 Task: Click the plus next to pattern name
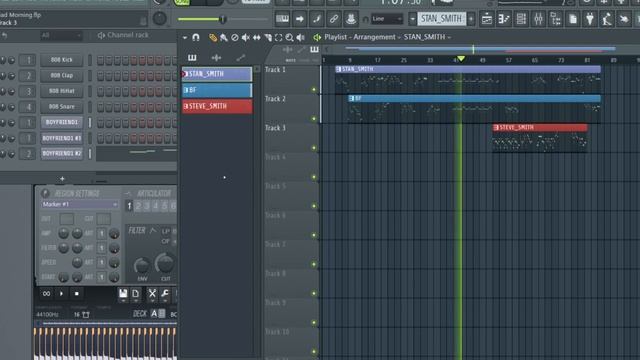click(x=471, y=19)
